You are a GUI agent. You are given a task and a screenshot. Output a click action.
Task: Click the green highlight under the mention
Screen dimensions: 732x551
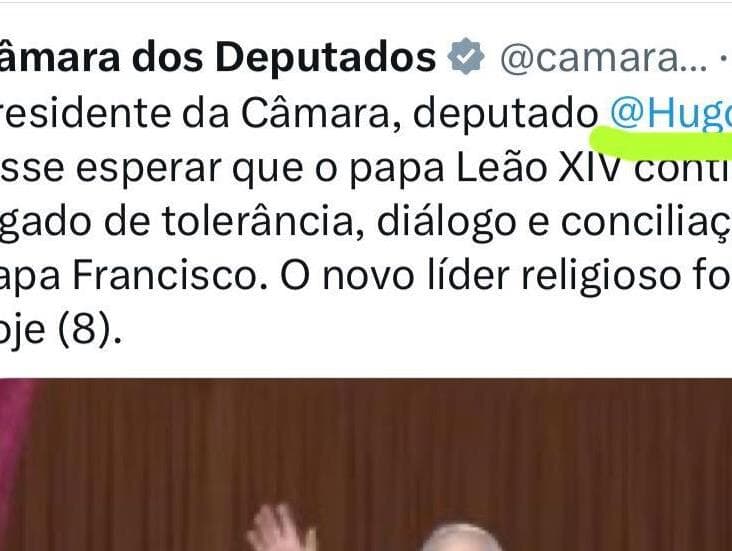coord(662,141)
